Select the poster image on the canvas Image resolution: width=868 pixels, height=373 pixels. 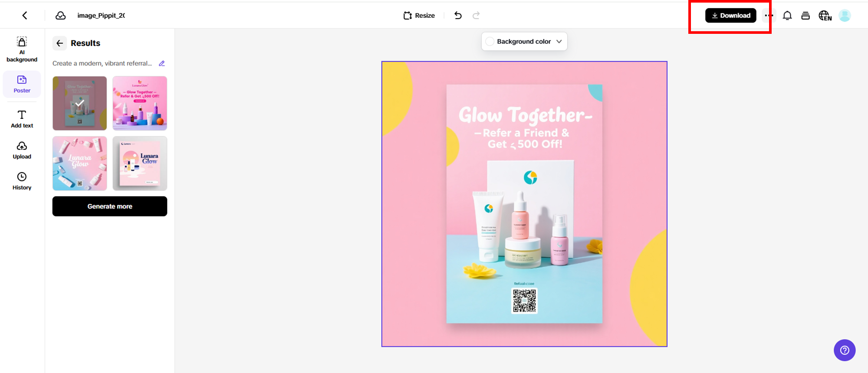tap(524, 204)
